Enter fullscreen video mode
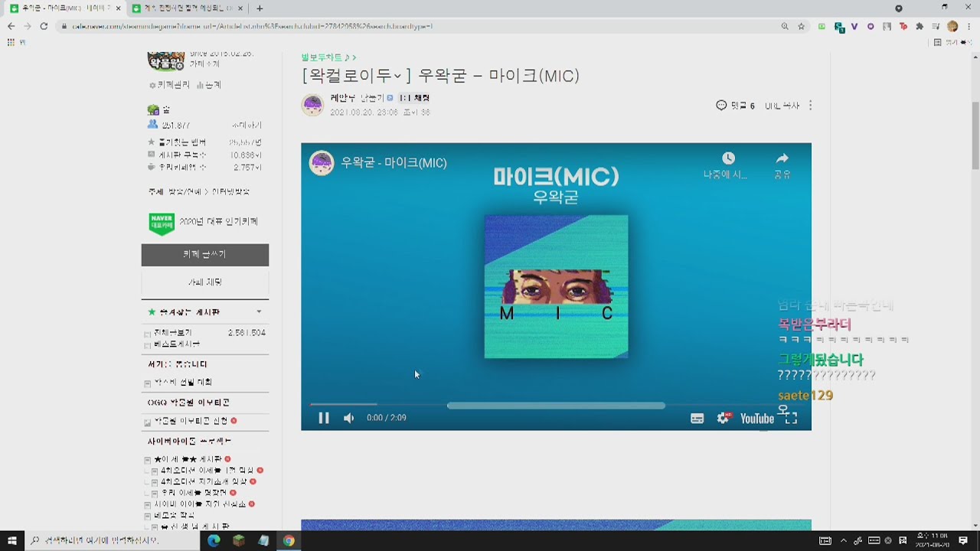 click(792, 418)
